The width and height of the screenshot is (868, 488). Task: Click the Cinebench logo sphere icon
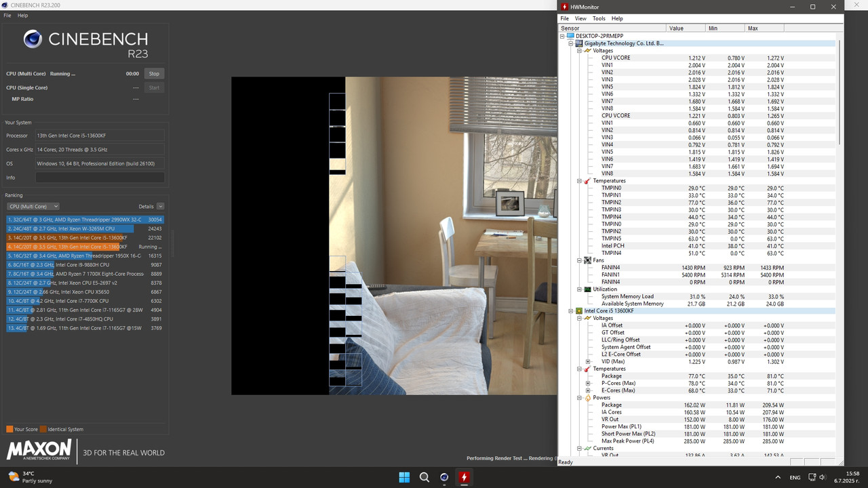[x=33, y=39]
